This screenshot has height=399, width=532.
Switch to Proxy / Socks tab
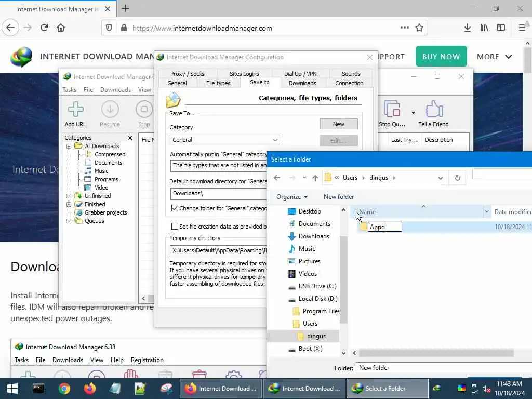(x=187, y=74)
